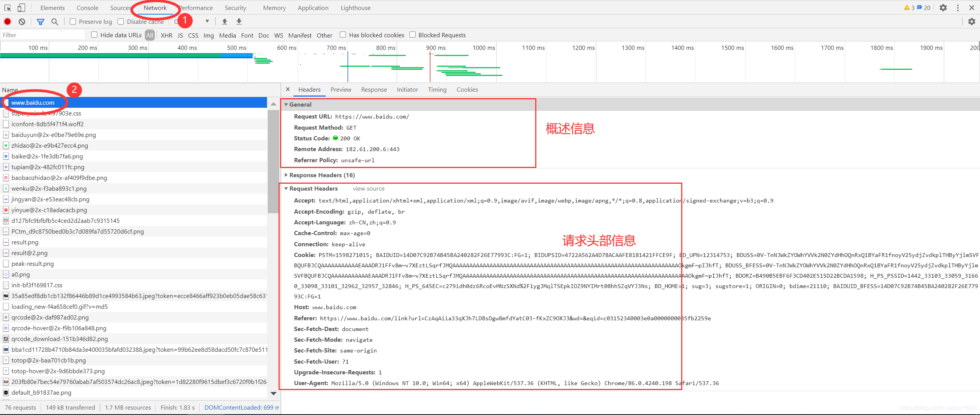Switch to the Elements panel
This screenshot has width=980, height=415.
(x=52, y=8)
